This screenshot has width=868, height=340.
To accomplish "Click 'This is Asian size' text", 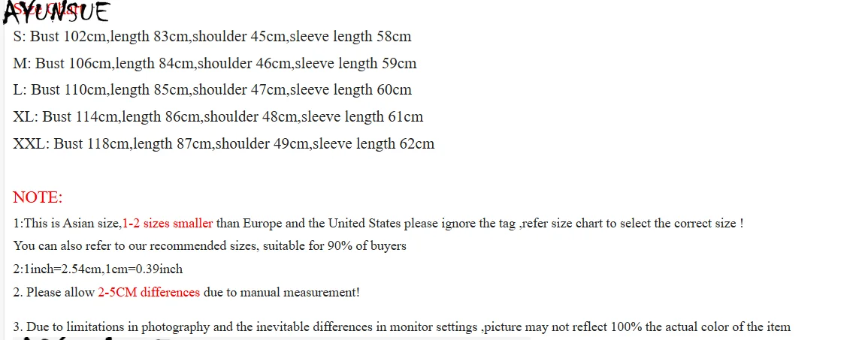I will coord(70,224).
